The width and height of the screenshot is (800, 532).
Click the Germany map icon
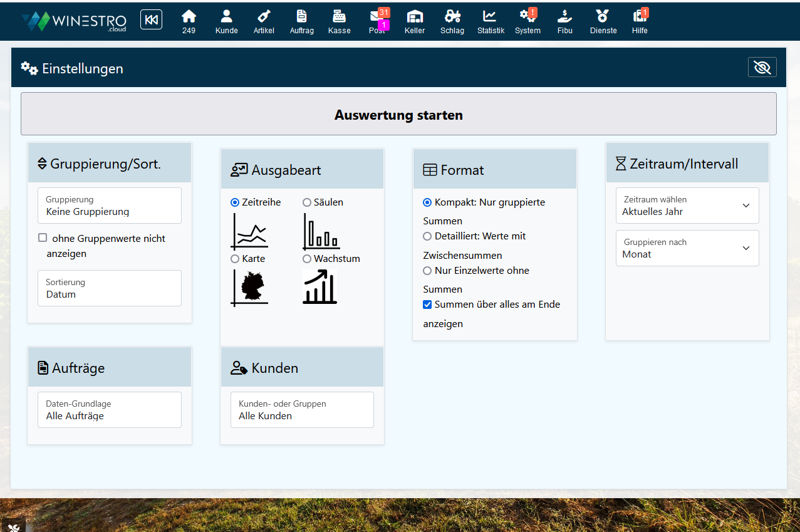[250, 288]
